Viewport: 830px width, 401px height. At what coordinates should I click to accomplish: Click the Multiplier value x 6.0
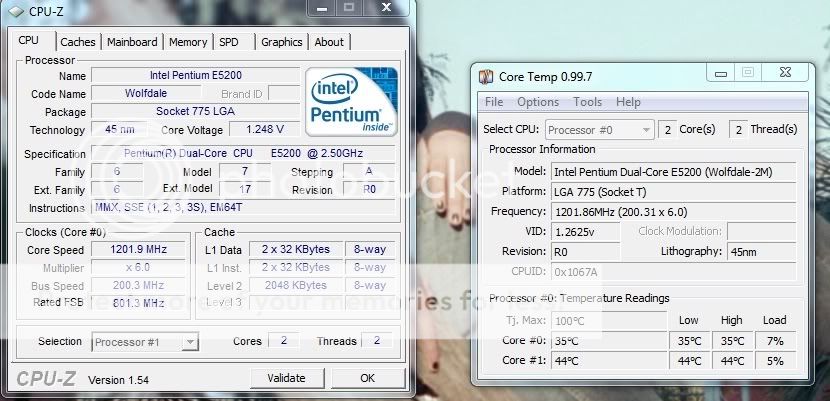[138, 268]
